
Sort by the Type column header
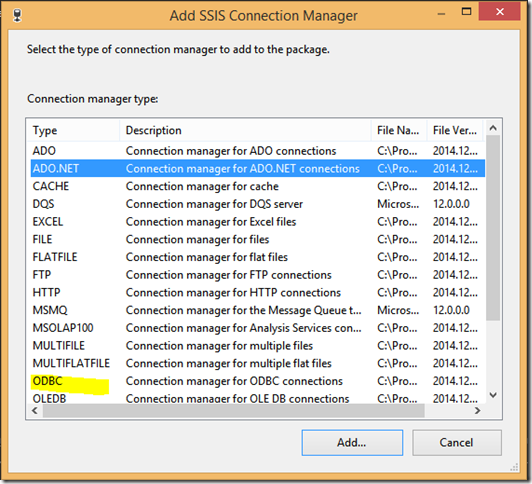click(73, 130)
